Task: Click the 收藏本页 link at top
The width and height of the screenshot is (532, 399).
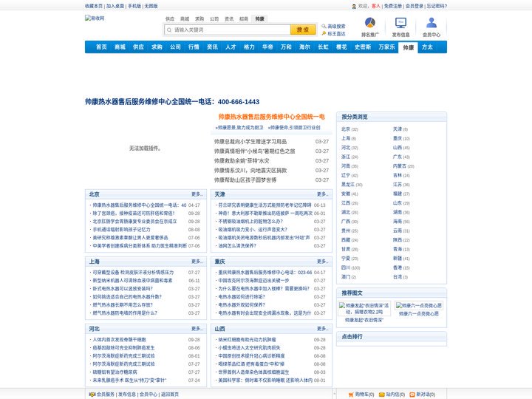Action: point(94,6)
